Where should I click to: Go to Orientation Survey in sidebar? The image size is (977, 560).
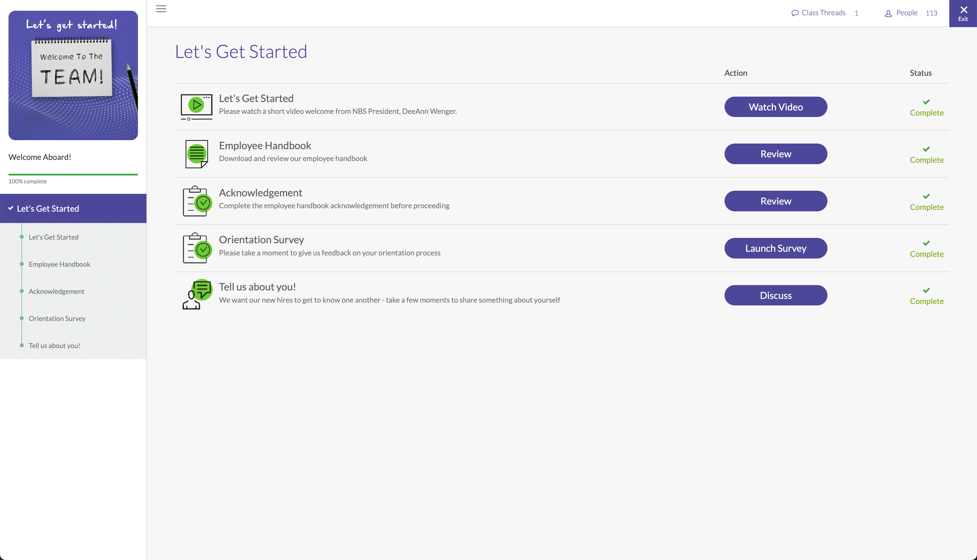tap(57, 318)
